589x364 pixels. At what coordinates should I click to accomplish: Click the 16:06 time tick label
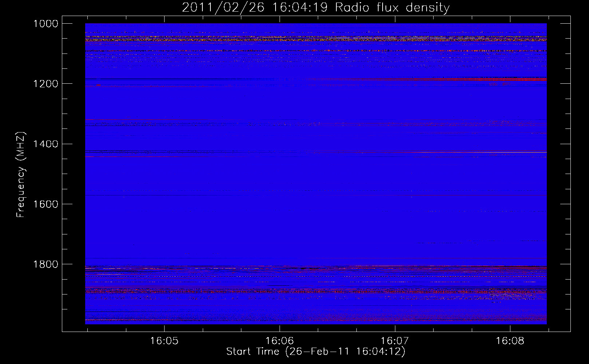(280, 341)
